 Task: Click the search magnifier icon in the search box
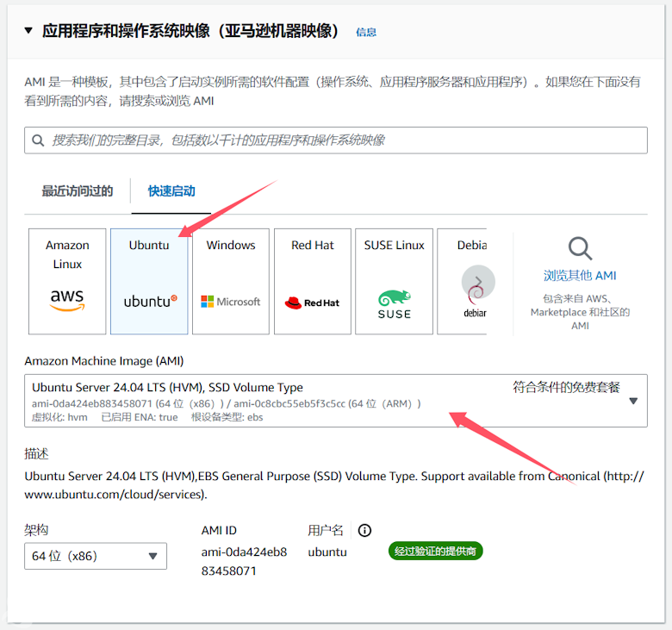point(38,140)
